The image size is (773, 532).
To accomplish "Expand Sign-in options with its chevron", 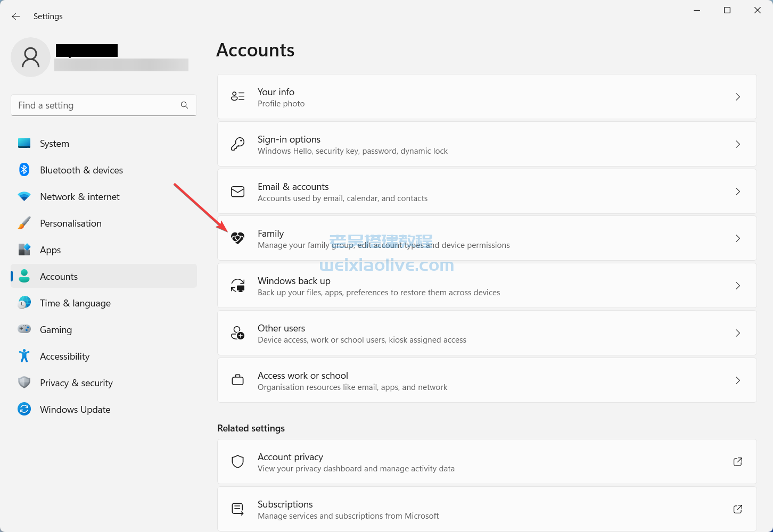I will click(738, 144).
